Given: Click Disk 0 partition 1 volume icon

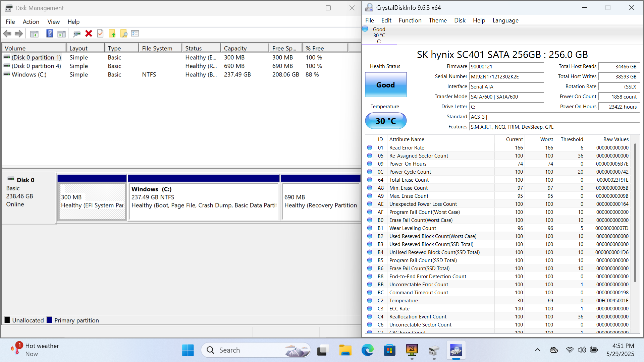Looking at the screenshot, I should (x=7, y=57).
